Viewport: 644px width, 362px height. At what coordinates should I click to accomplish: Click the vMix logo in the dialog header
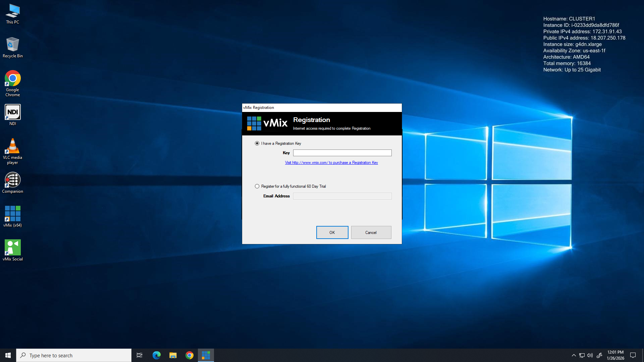click(267, 123)
